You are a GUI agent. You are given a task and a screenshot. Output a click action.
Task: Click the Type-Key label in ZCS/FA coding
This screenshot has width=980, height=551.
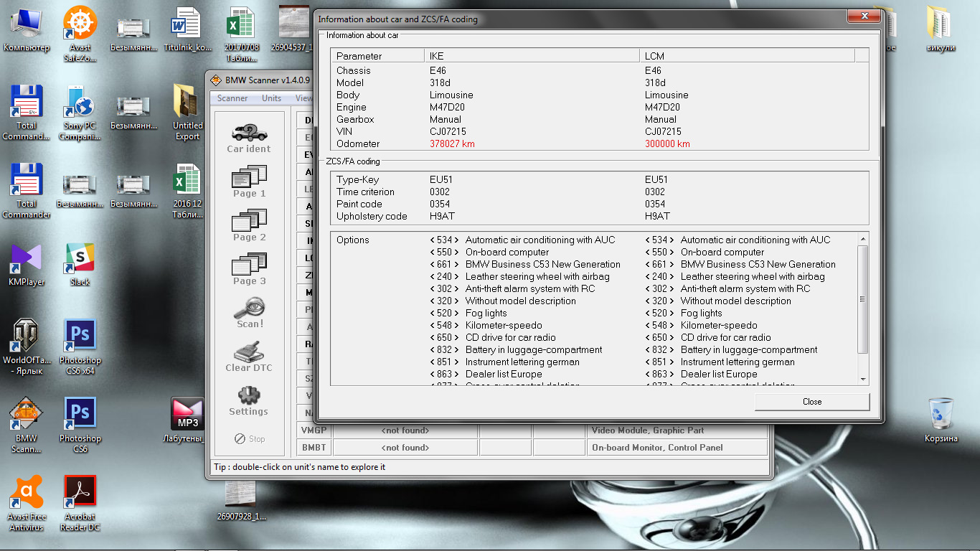[357, 180]
